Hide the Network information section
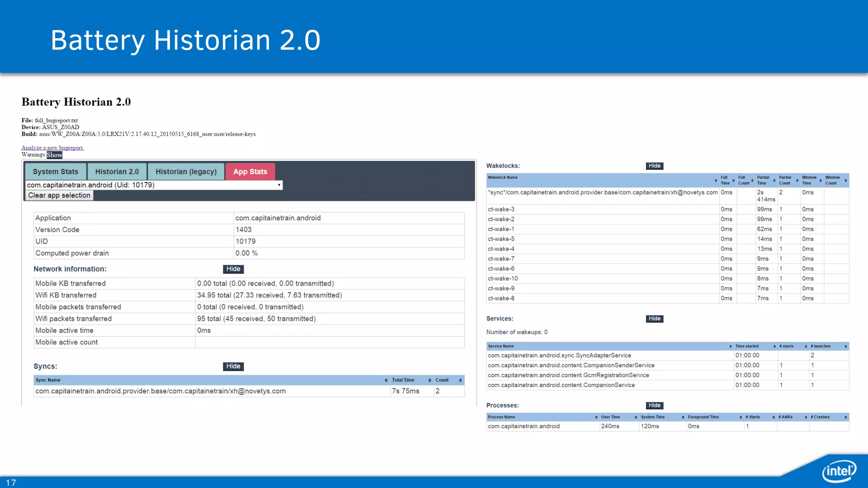This screenshot has width=868, height=488. coord(233,269)
